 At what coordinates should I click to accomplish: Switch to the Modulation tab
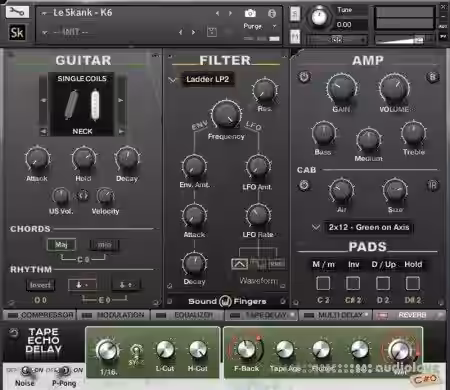tap(113, 315)
